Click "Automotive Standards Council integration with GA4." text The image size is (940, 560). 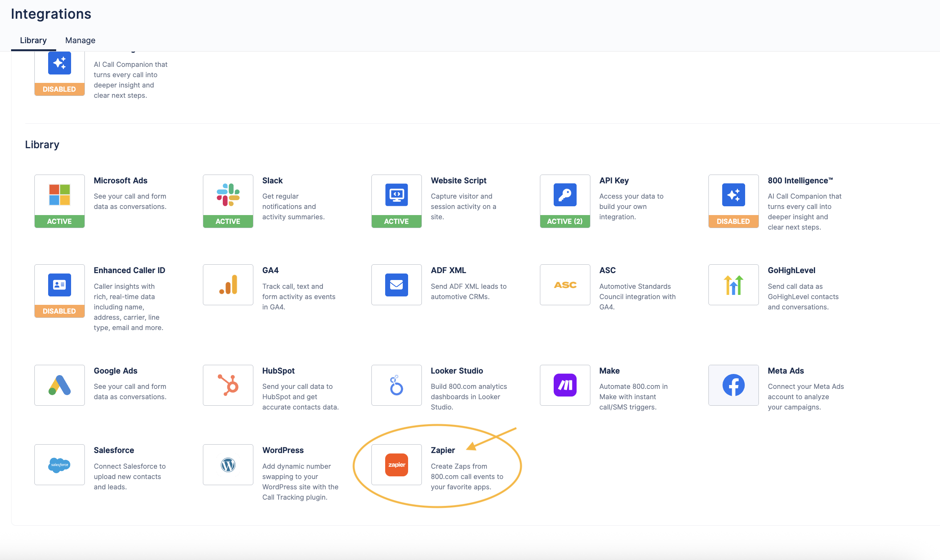(x=637, y=297)
